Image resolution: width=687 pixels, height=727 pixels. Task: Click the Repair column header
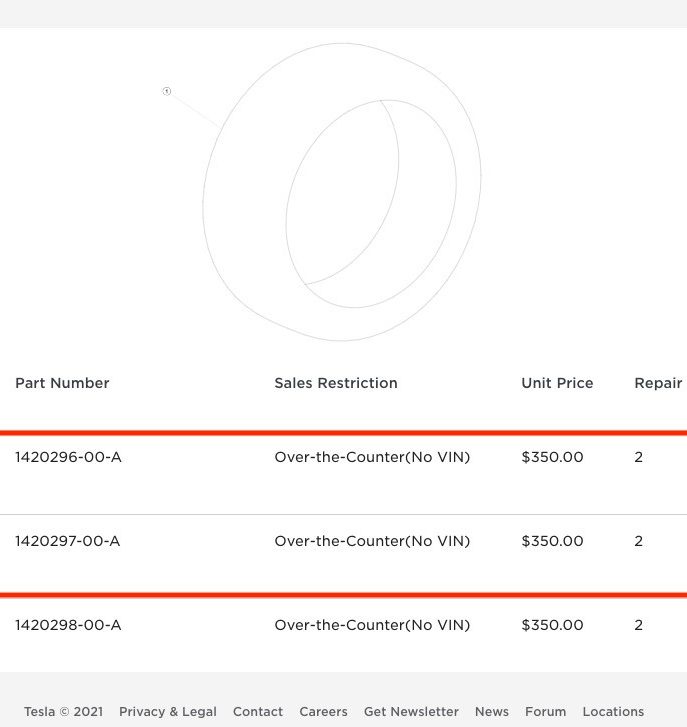(x=658, y=383)
